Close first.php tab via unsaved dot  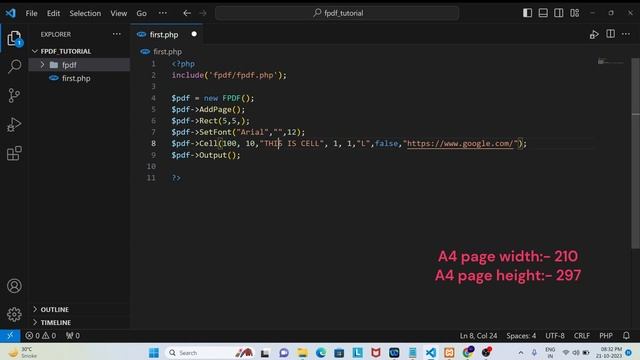(194, 34)
